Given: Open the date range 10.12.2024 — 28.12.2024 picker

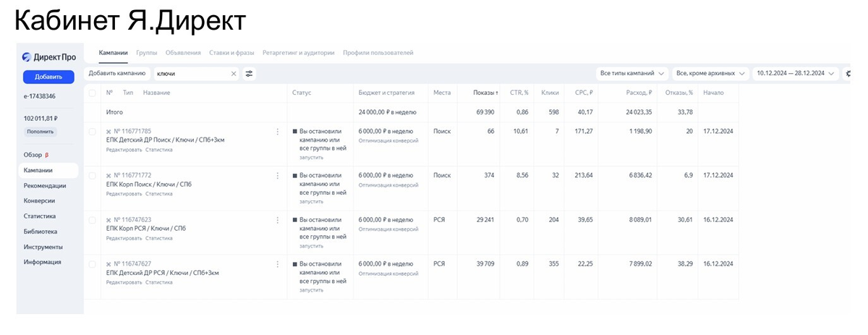Looking at the screenshot, I should click(796, 74).
